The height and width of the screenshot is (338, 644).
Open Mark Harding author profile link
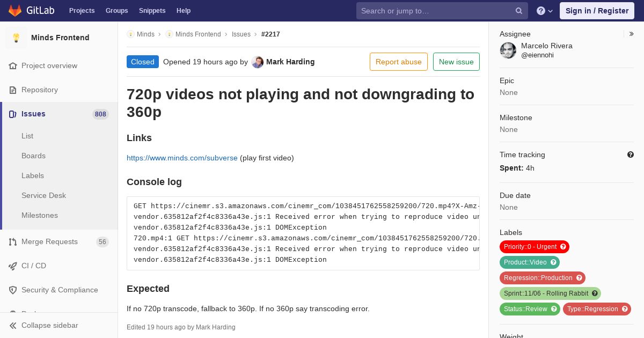(290, 62)
